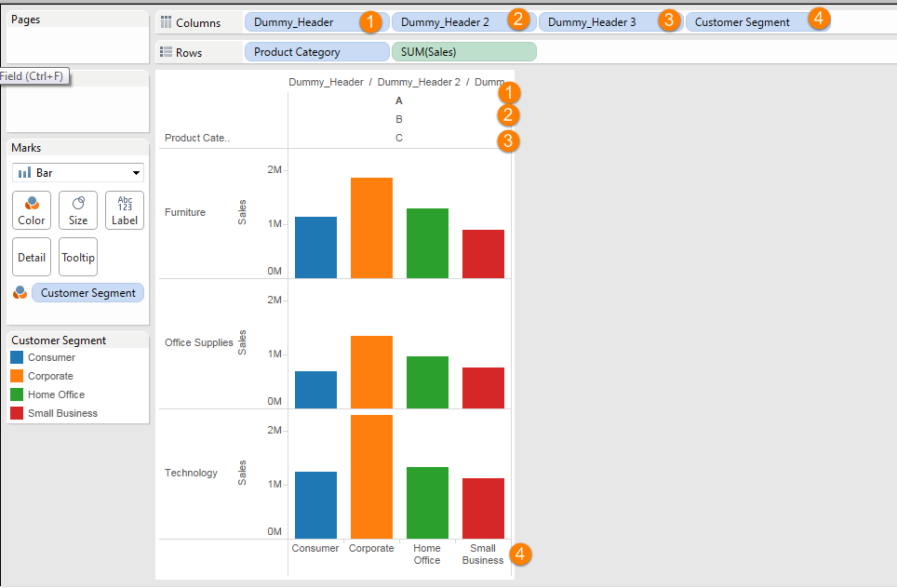
Task: Select the Dummy_Header 3 pill on Columns
Action: pyautogui.click(x=611, y=22)
